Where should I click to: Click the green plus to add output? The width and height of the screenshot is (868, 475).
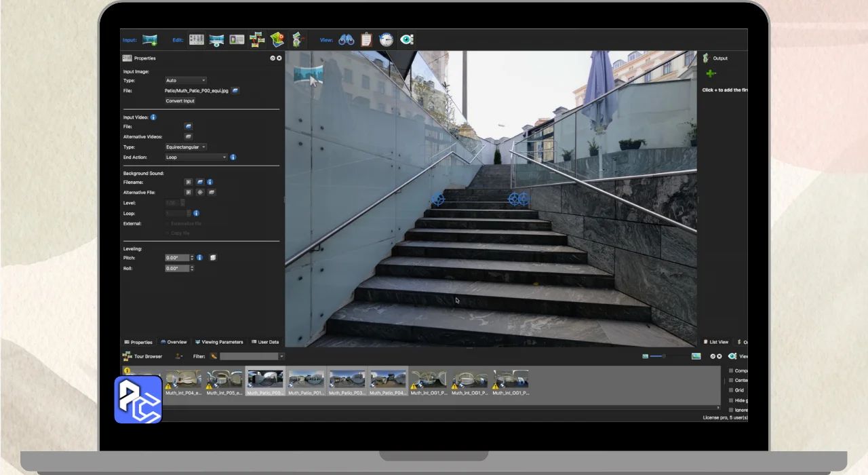click(x=711, y=73)
